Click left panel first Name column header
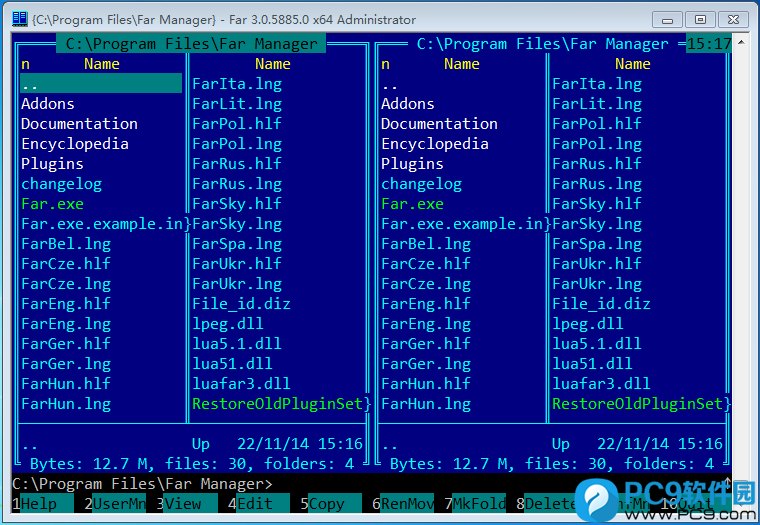The image size is (760, 525). [x=102, y=64]
